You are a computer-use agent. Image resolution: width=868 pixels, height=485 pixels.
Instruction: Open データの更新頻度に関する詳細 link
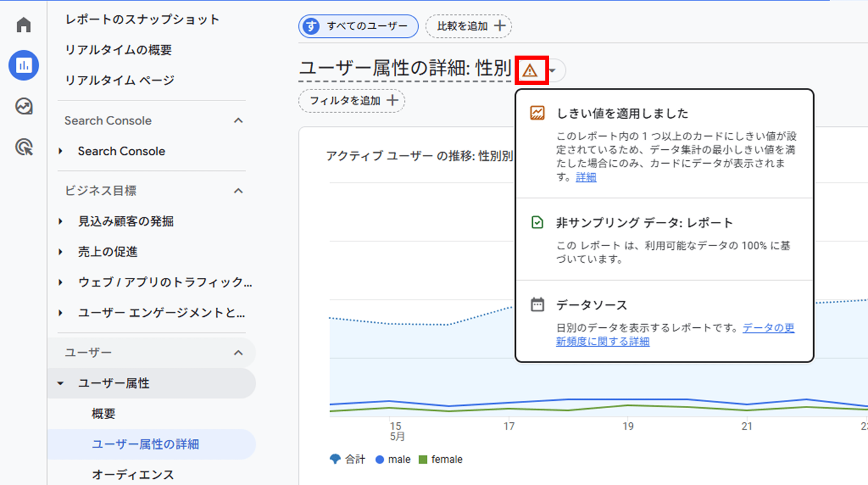(x=676, y=334)
